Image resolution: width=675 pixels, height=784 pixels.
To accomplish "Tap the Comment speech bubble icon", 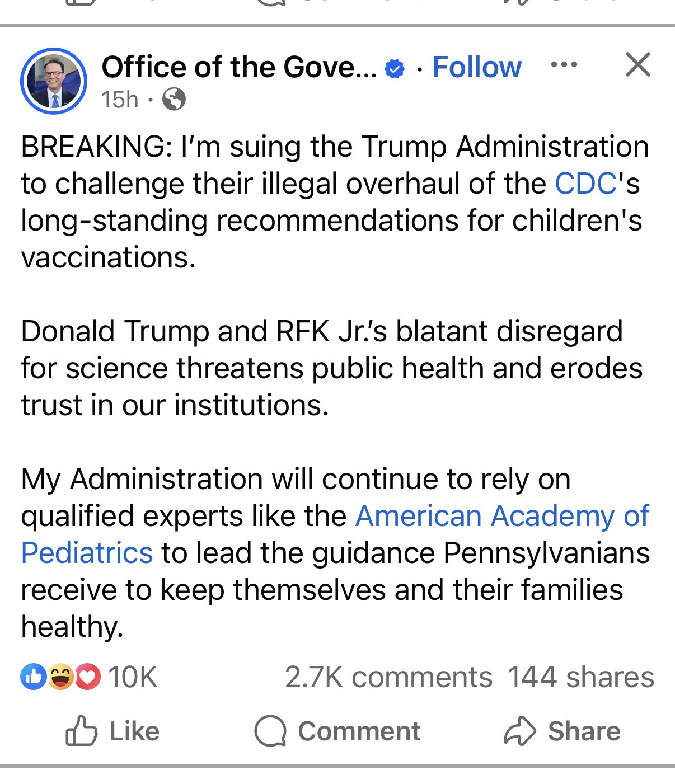I will [x=270, y=731].
